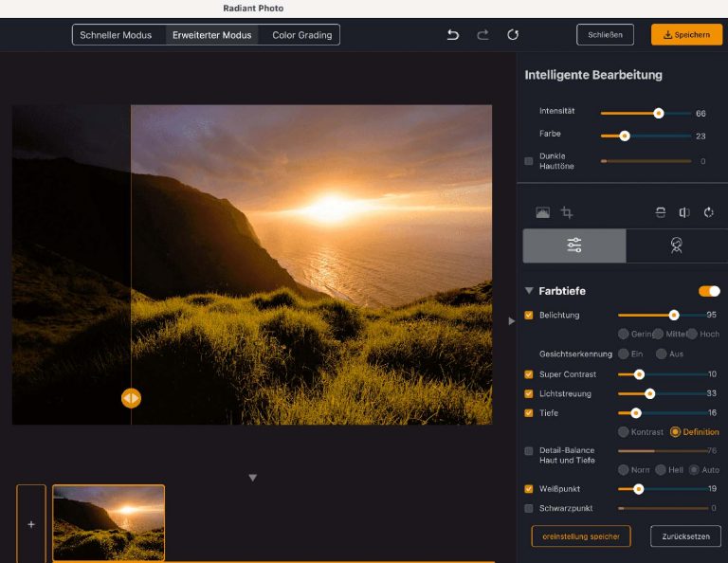This screenshot has width=728, height=563.
Task: Switch off the Farbtiefe toggle
Action: pos(709,291)
